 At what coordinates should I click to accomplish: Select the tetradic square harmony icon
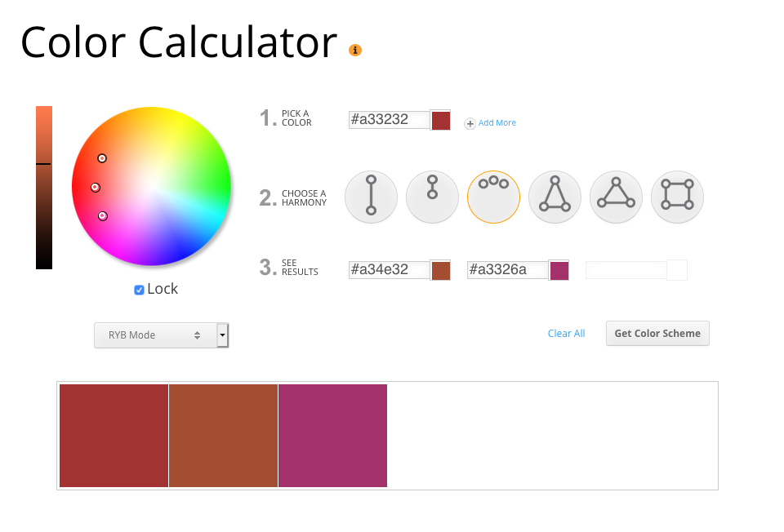(677, 197)
